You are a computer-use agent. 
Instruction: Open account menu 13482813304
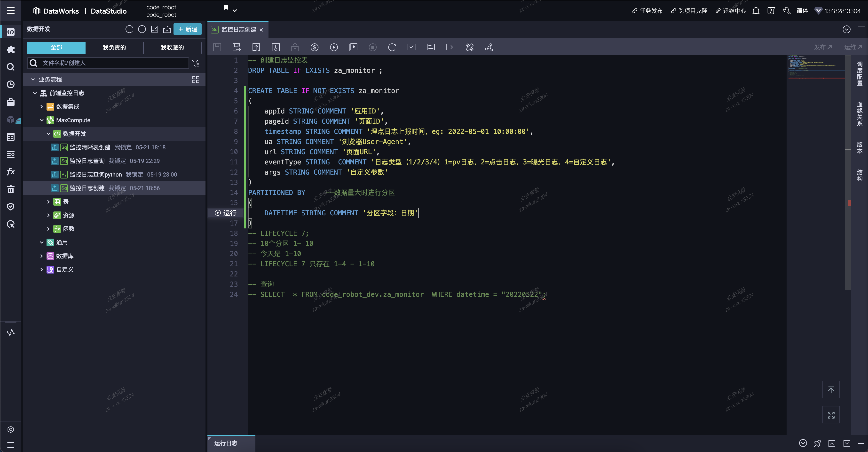[838, 11]
